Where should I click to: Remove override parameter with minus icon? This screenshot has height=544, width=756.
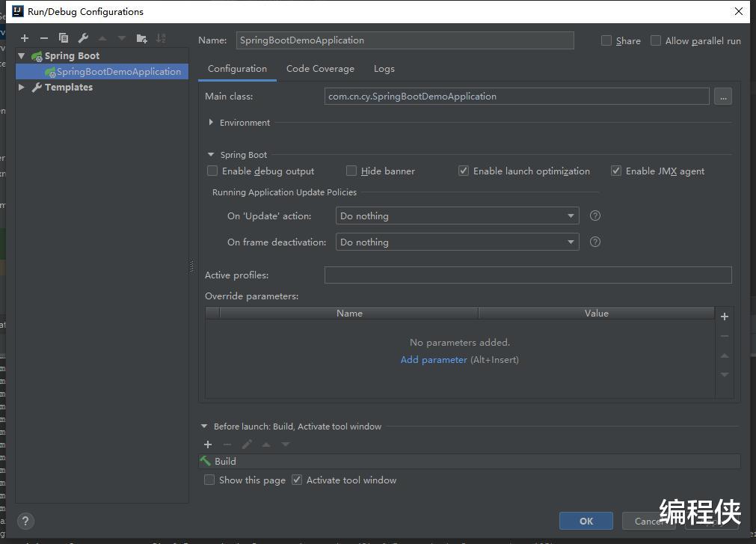(x=724, y=336)
